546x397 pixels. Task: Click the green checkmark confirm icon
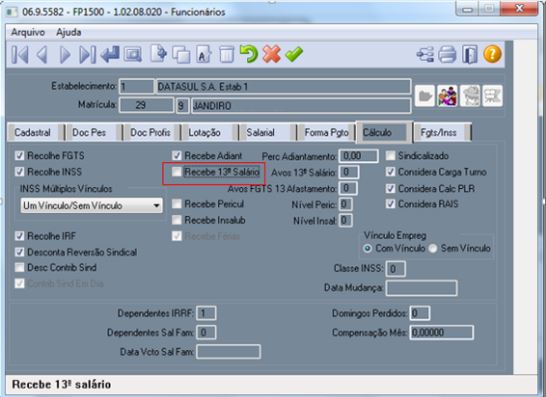click(294, 54)
